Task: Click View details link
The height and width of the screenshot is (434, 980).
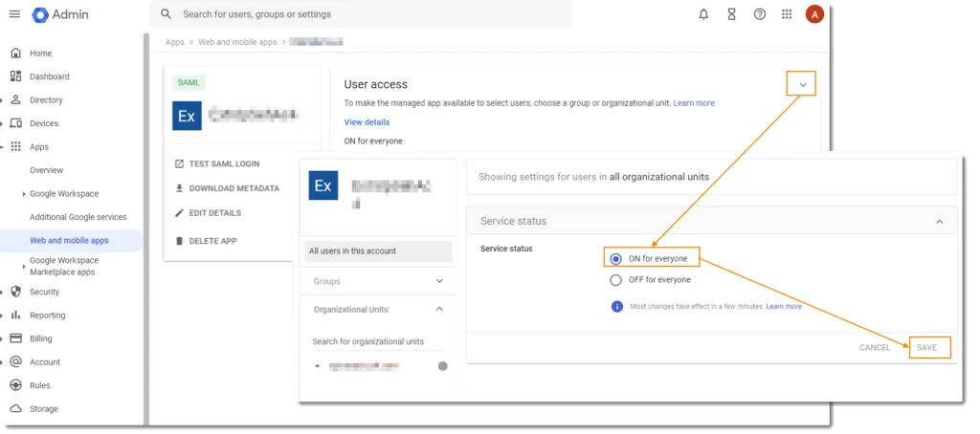Action: tap(367, 121)
